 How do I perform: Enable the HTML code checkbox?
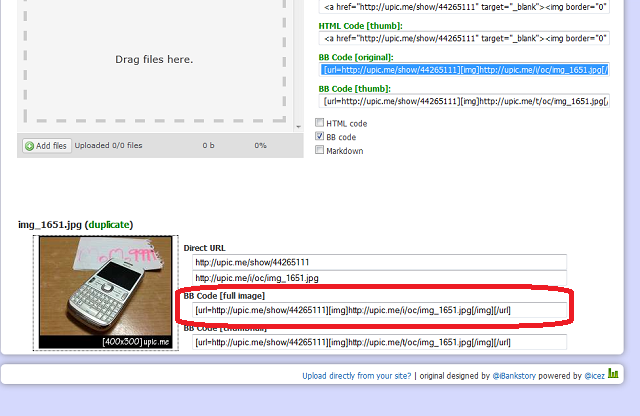[320, 122]
